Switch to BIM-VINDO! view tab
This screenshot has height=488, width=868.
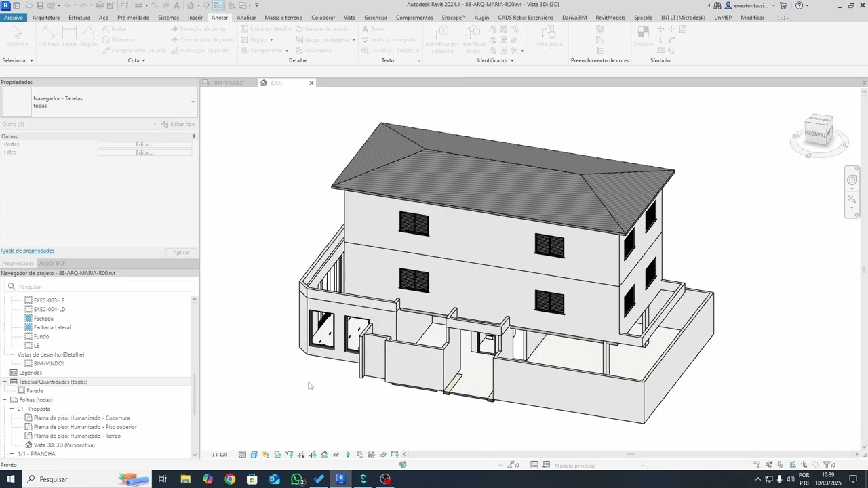pos(227,83)
